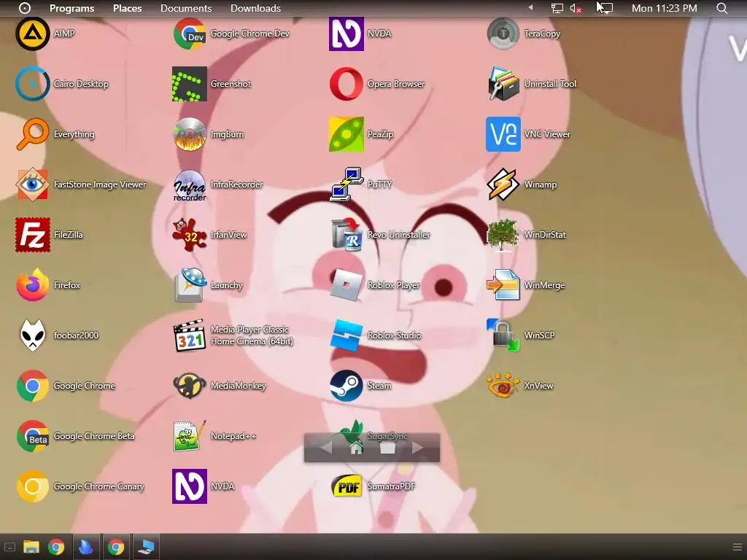Screen dimensions: 747x560
Task: Switch to blue flame app in taskbar
Action: 86,547
